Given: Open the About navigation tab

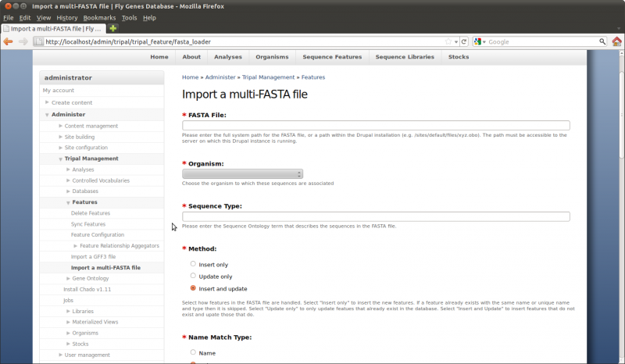Looking at the screenshot, I should click(191, 57).
